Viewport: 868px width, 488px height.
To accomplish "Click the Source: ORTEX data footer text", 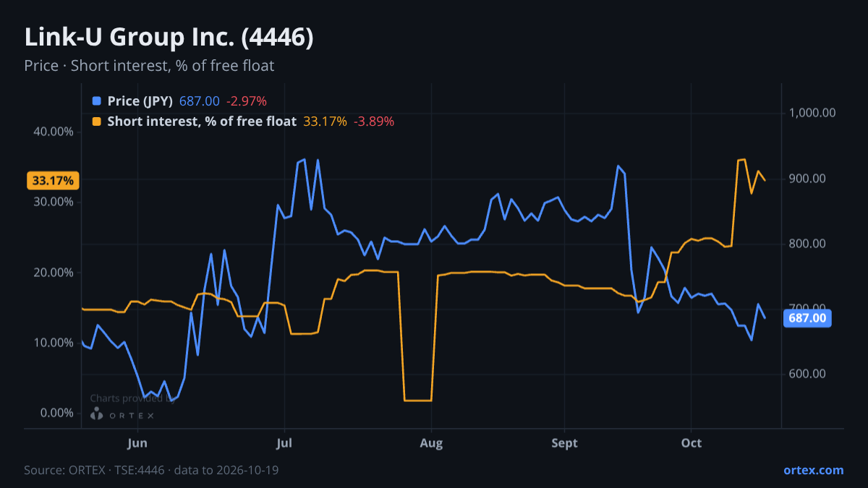I will pyautogui.click(x=151, y=470).
